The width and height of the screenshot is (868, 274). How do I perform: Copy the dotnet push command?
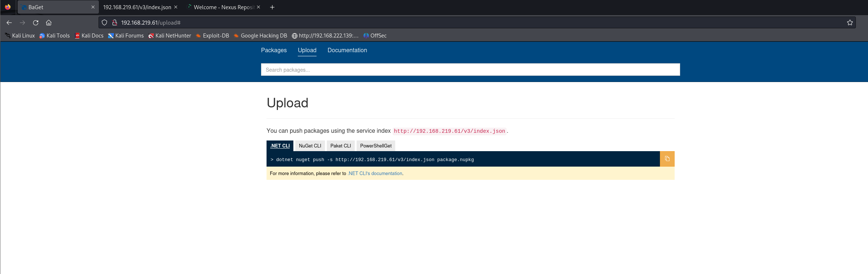(x=667, y=159)
